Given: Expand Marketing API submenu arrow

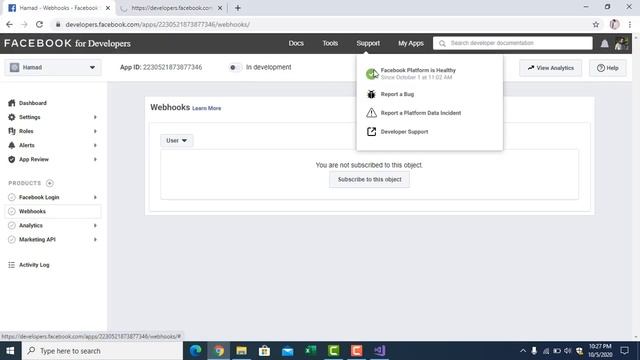Looking at the screenshot, I should pyautogui.click(x=95, y=240).
